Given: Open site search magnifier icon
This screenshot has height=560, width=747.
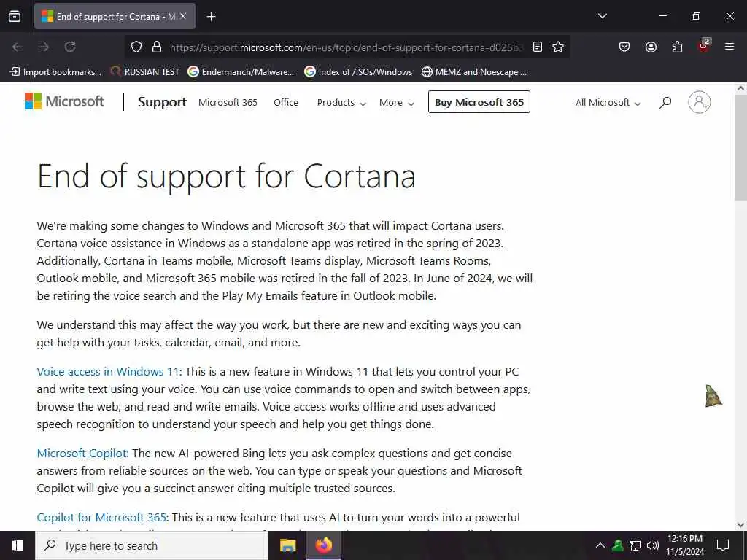Looking at the screenshot, I should (665, 102).
